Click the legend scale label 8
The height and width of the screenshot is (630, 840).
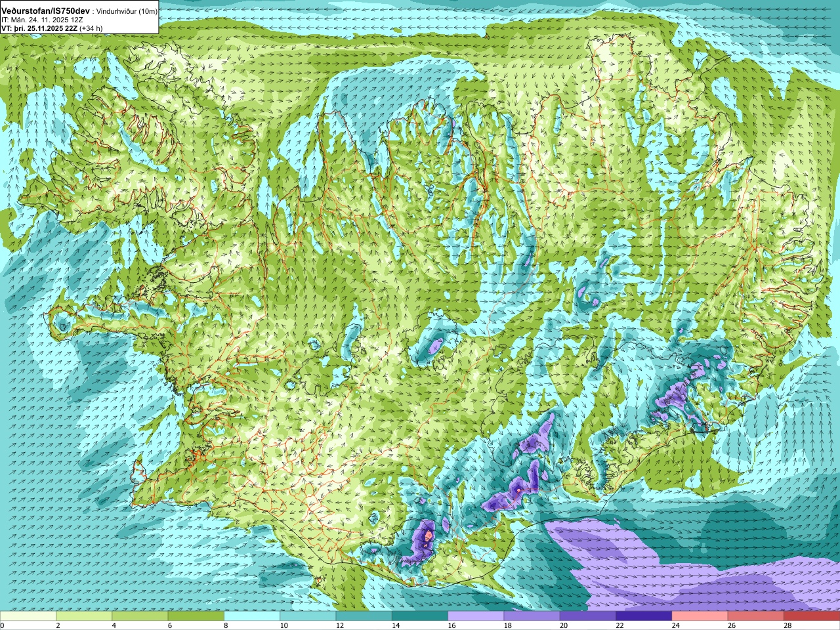coord(226,625)
